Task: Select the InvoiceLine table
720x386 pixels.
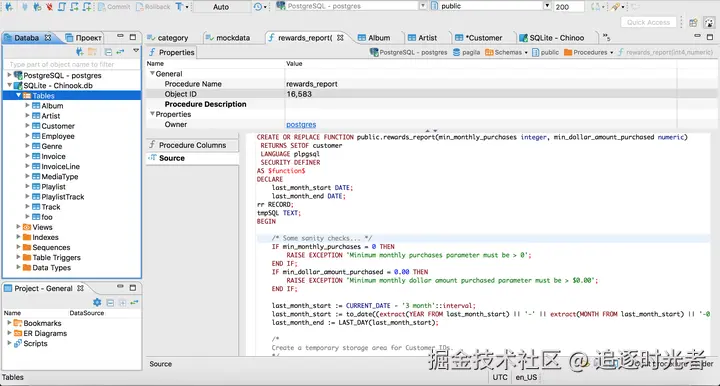Action: pos(60,166)
